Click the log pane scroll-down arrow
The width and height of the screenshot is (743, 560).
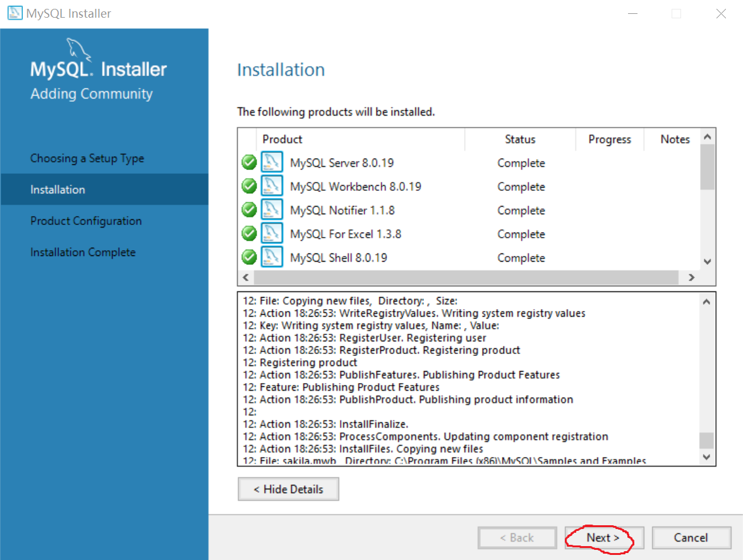[706, 457]
